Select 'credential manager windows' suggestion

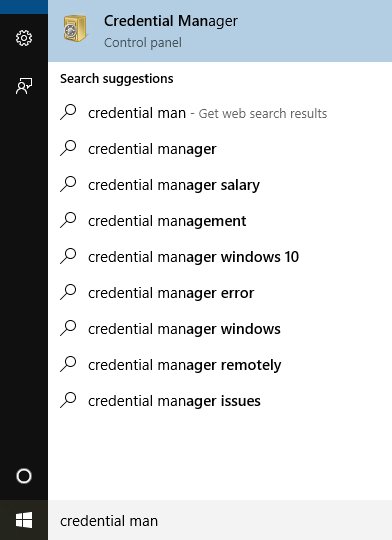point(220,329)
